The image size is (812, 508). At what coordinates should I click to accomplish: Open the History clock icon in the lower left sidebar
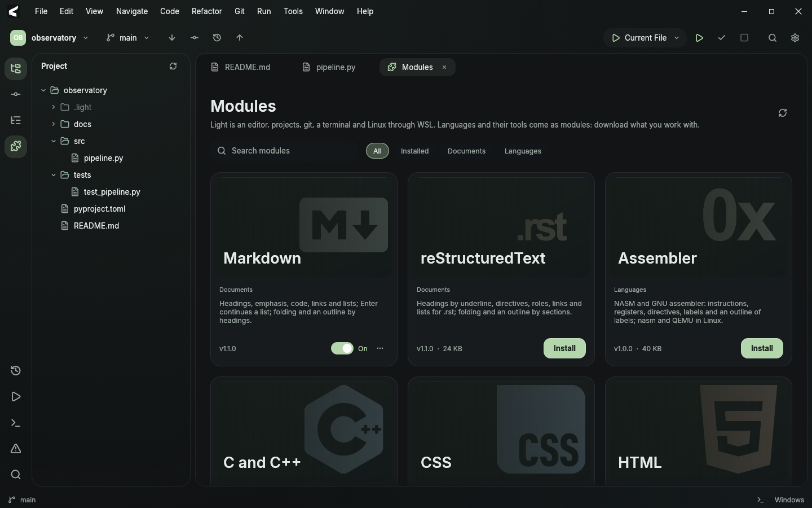click(16, 371)
